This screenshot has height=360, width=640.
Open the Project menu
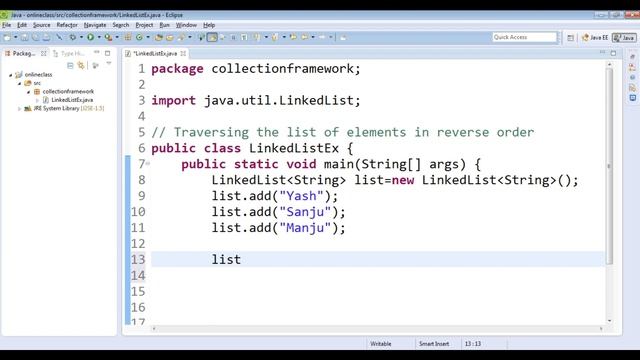[144, 25]
